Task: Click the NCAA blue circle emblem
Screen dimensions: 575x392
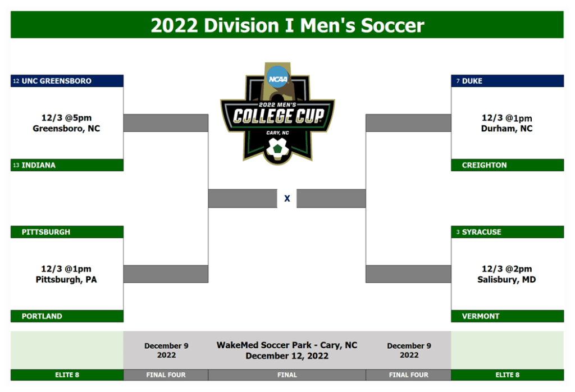Action: (277, 78)
